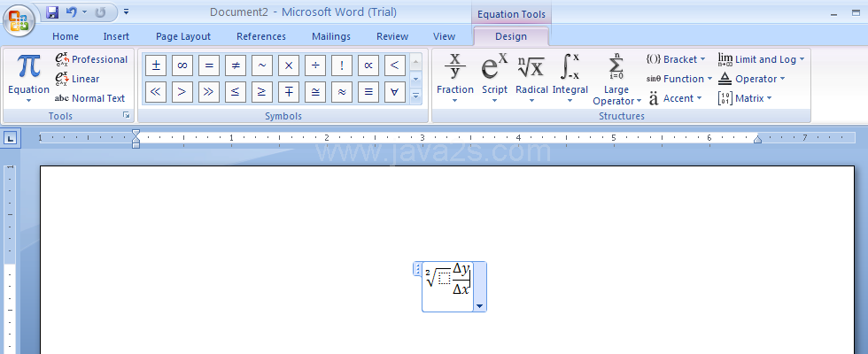
Task: Insert the multiplication sign symbol
Action: (x=289, y=65)
